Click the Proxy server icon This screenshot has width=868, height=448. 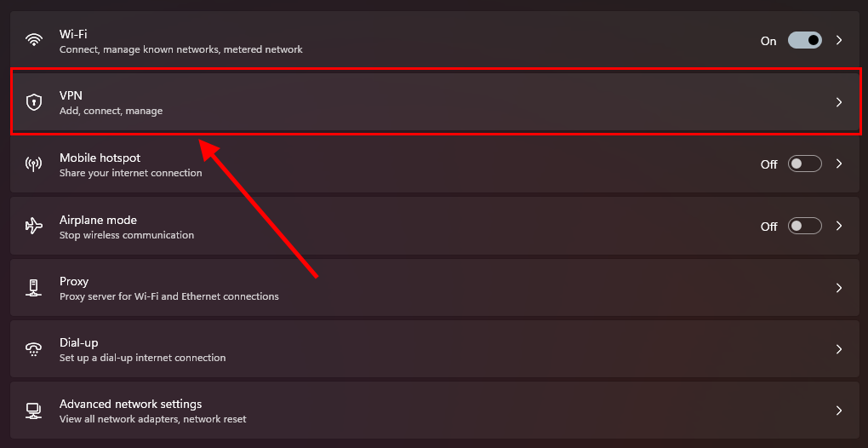(34, 288)
